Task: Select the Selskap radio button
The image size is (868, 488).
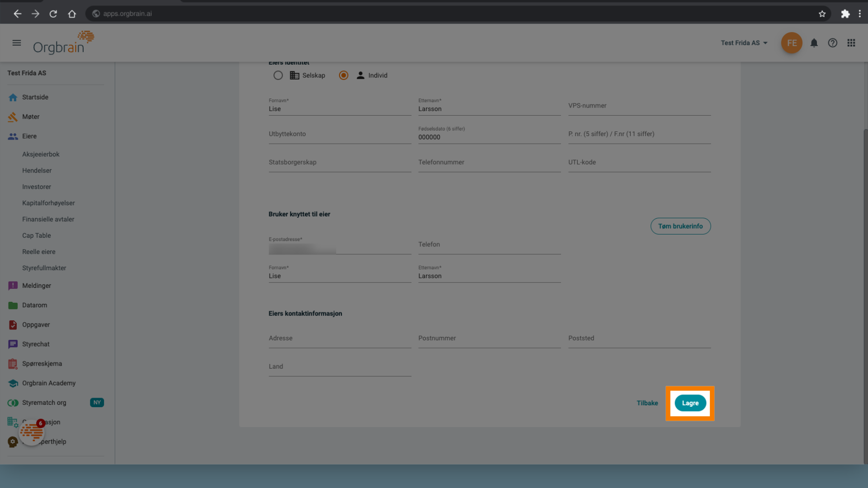Action: coord(278,75)
